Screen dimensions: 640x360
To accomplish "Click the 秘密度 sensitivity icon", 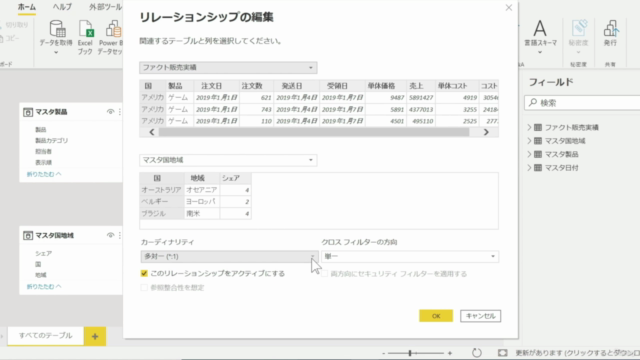I will 578,28.
